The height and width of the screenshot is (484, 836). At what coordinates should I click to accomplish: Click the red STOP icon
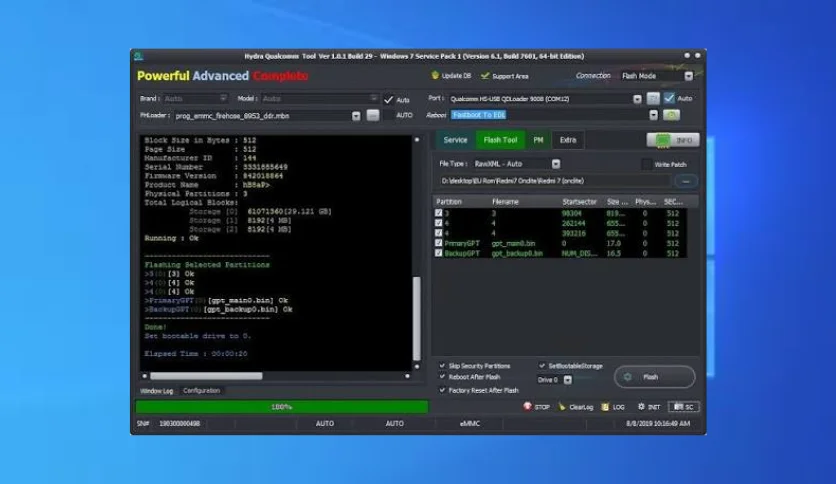pos(527,407)
